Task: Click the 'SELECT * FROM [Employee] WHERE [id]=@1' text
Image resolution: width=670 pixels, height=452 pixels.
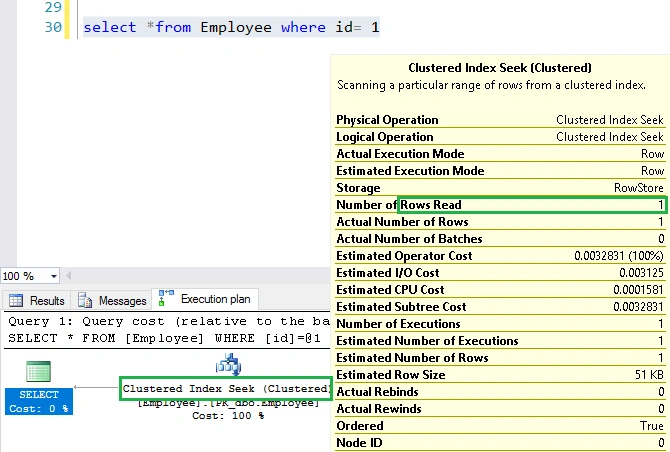Action: pos(165,338)
